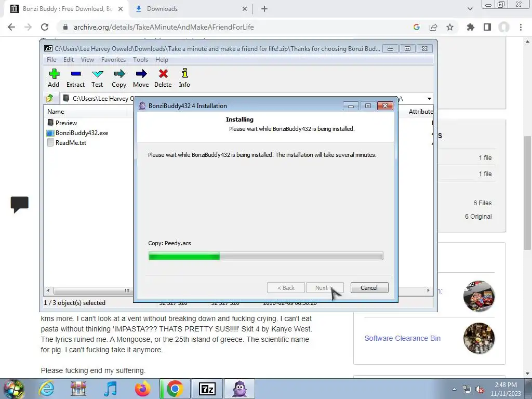Click the Software Clearance Bin thumbnail
This screenshot has height=399, width=532.
click(478, 338)
